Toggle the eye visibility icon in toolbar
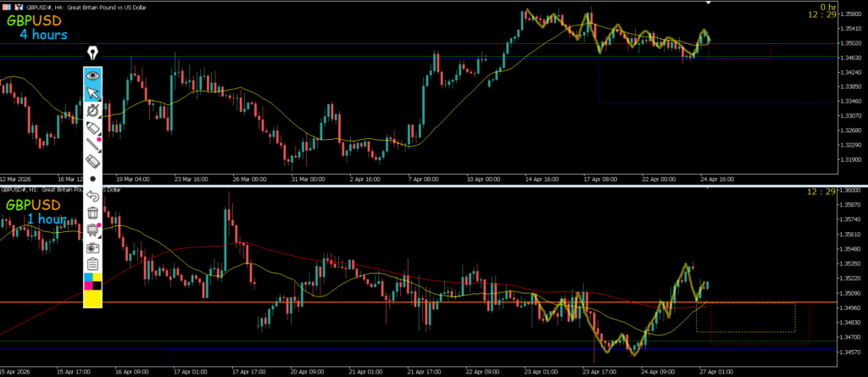 [93, 75]
